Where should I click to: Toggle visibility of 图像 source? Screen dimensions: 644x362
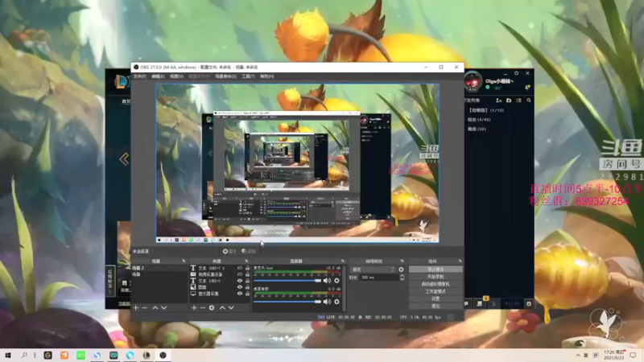240,287
